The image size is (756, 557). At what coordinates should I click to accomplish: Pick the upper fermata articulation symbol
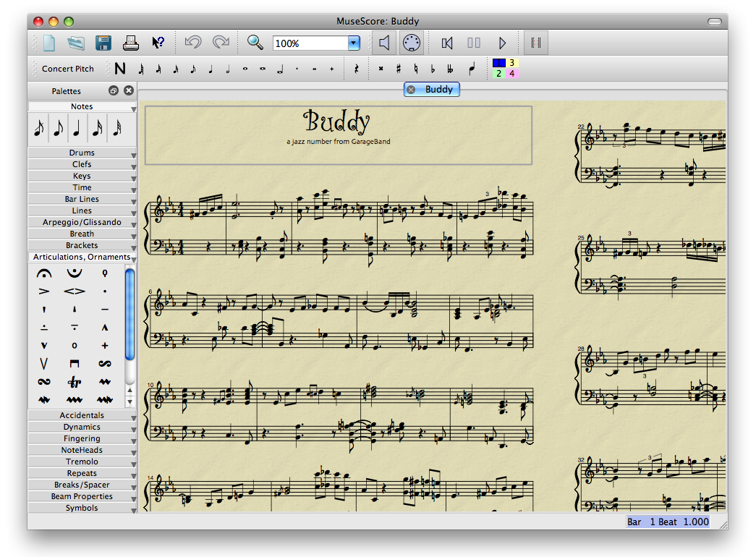coord(44,273)
